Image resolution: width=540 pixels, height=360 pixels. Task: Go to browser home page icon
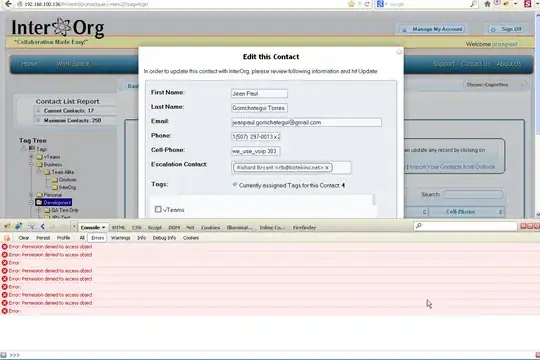coord(487,4)
